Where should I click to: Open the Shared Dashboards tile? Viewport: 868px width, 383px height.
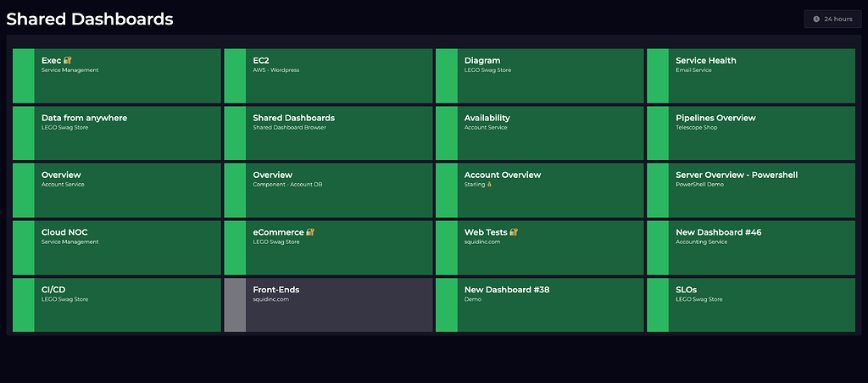328,133
